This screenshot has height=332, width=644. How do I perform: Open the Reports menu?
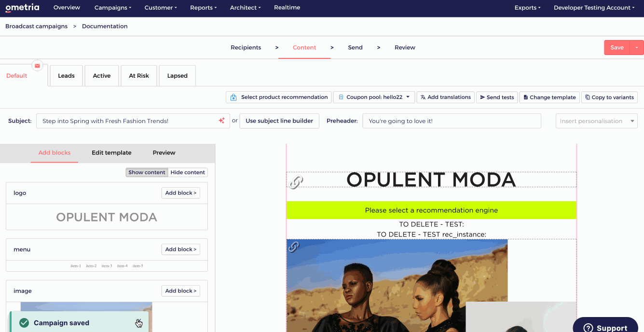pyautogui.click(x=203, y=7)
